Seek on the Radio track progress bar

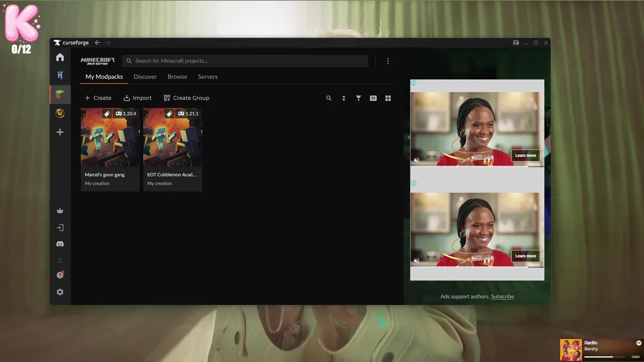[x=605, y=357]
